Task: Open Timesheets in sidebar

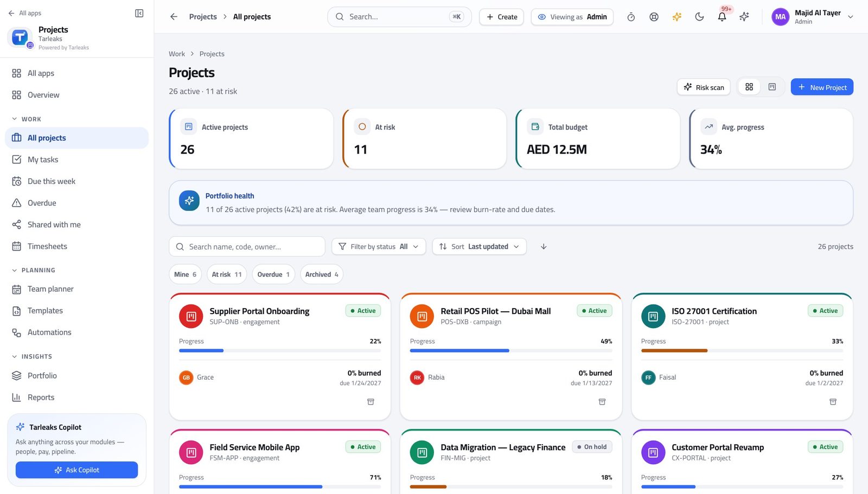Action: [76, 246]
